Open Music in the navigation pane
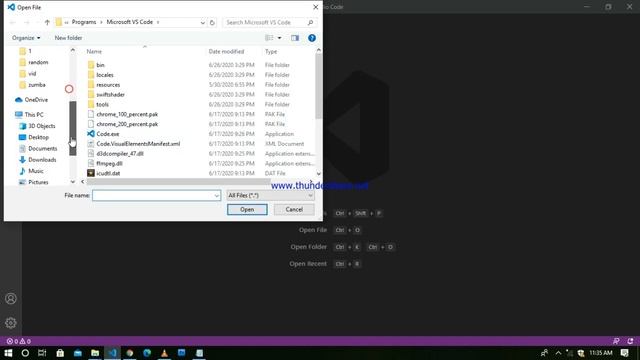 [x=31, y=171]
